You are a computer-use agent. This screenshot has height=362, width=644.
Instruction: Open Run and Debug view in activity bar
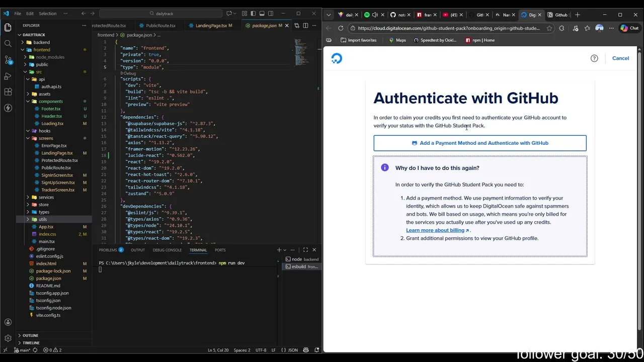8,76
